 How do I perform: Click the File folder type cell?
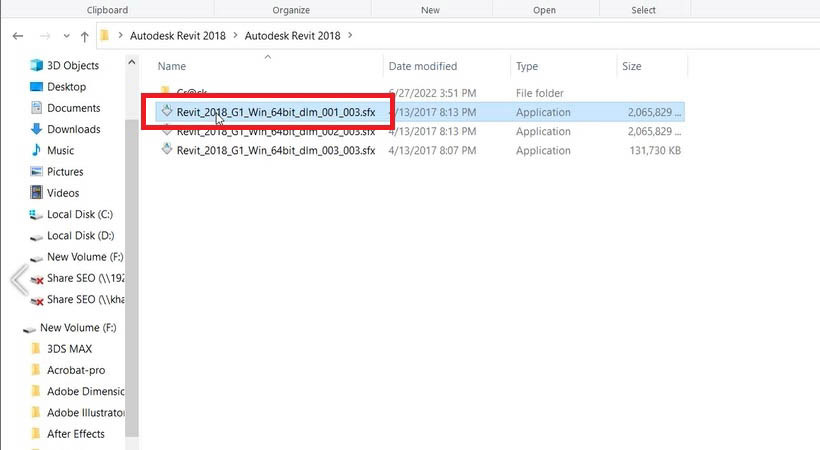[x=540, y=93]
